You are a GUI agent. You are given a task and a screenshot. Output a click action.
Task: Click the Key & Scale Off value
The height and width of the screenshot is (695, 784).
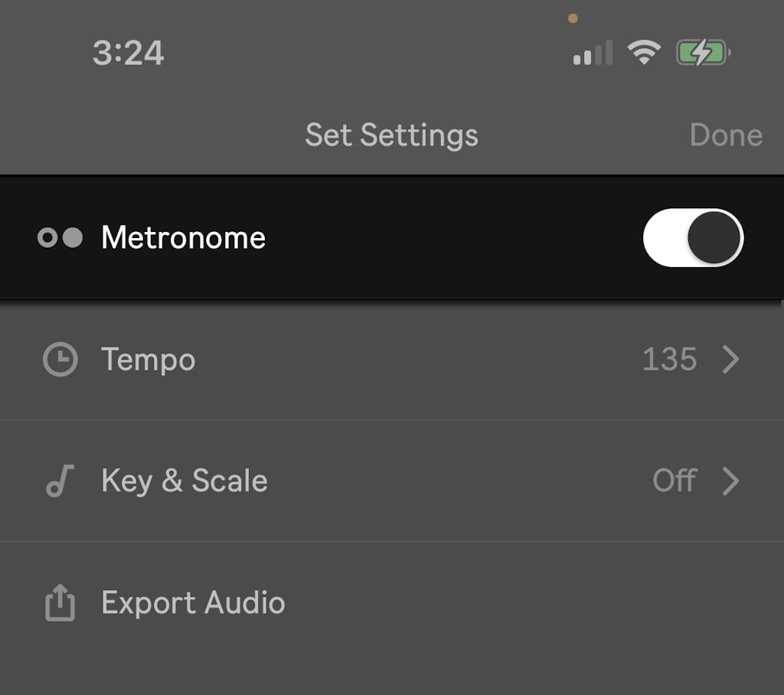click(x=674, y=481)
